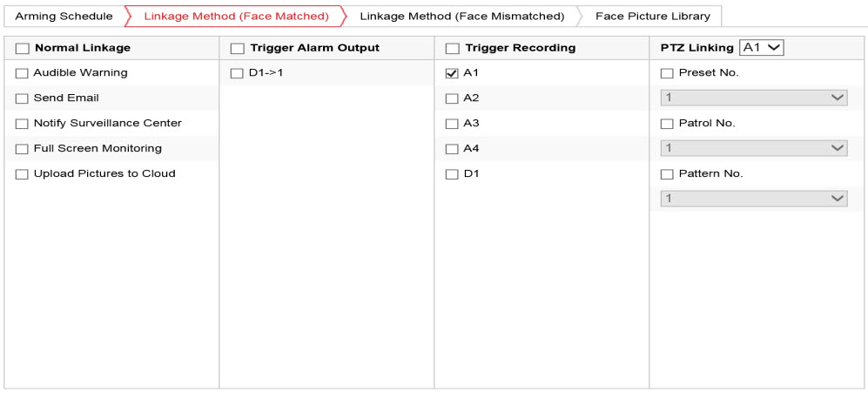Turn on Full Screen Monitoring

(x=23, y=150)
